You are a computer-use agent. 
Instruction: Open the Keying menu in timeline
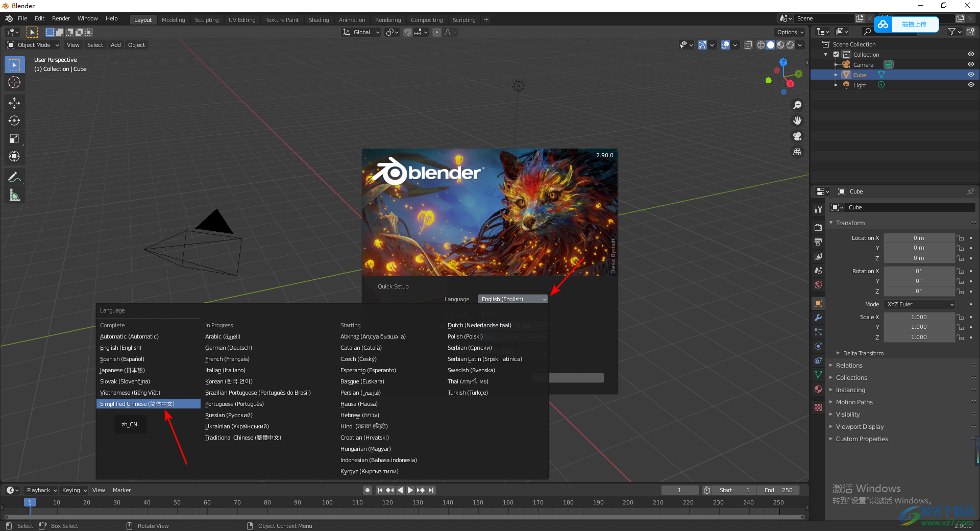(74, 490)
